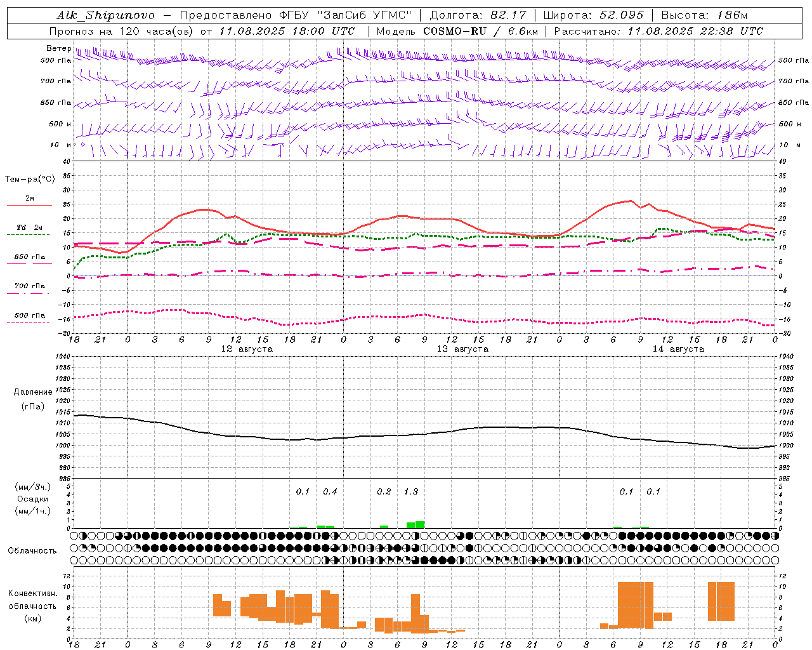
Task: Click the Облачность row label
Action: tap(32, 551)
